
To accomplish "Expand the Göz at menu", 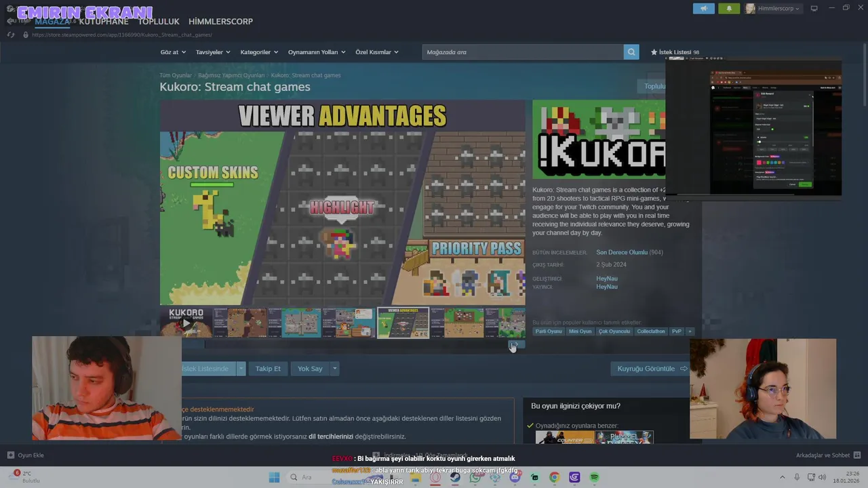I will pos(173,52).
